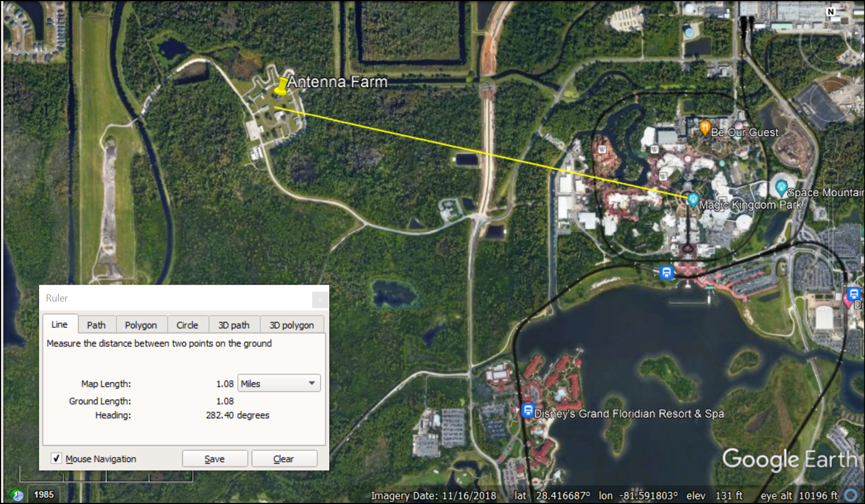Open the Be Our Guest restaurant marker
Viewport: 865px width, 504px height.
point(704,128)
